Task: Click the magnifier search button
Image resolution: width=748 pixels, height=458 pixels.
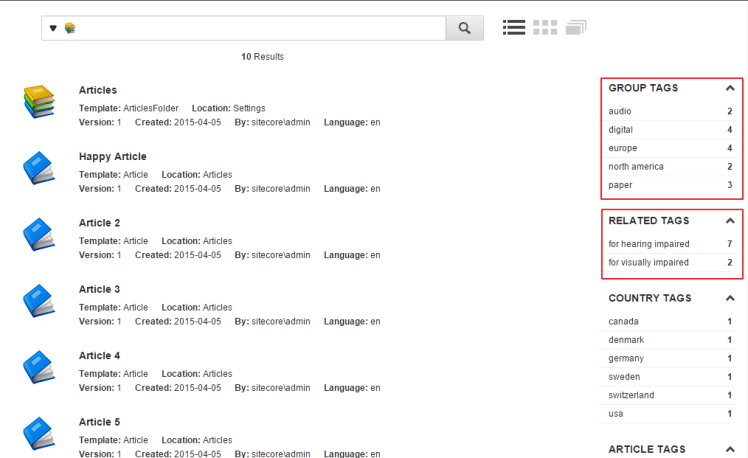Action: [x=464, y=28]
